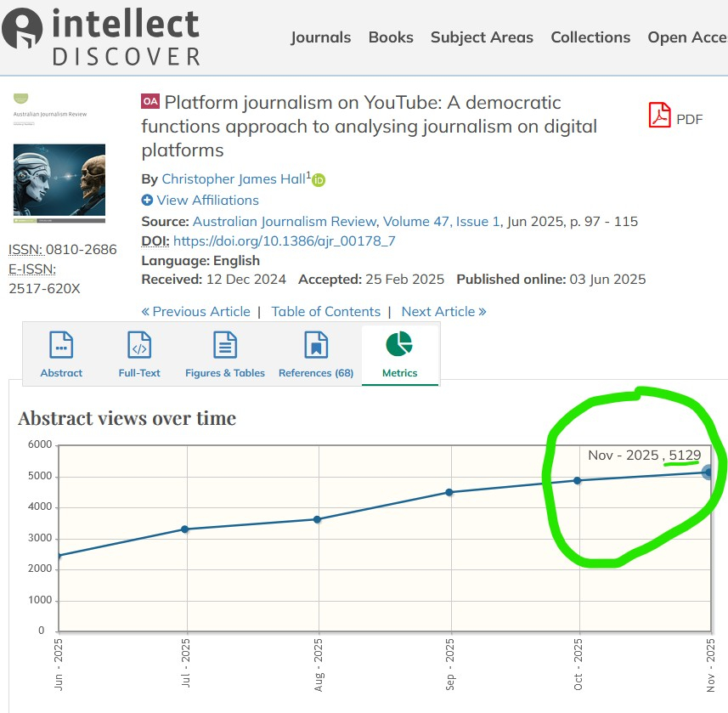Open the PDF download icon
Viewport: 728px width, 713px height.
pyautogui.click(x=660, y=116)
